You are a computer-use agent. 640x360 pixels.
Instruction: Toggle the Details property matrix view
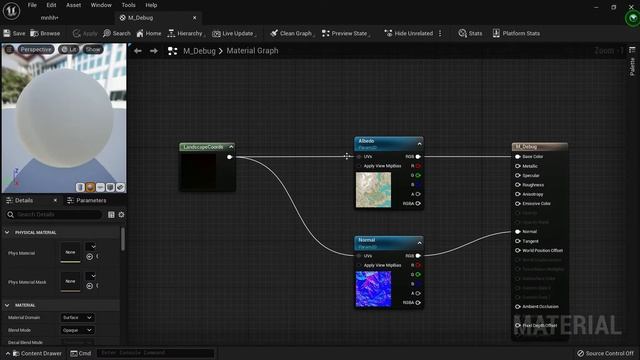(x=111, y=215)
